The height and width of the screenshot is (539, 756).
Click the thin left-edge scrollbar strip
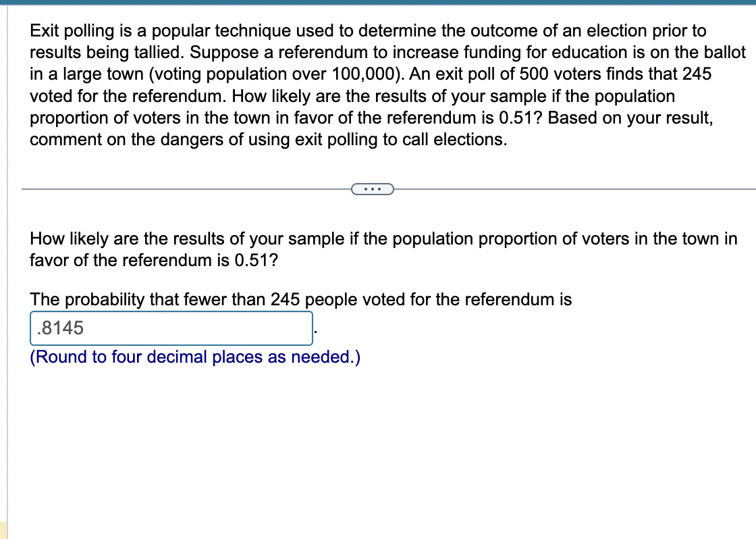(x=2, y=270)
